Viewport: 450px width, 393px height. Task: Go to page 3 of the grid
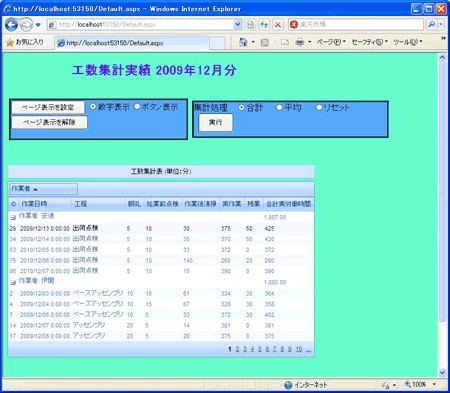(245, 349)
